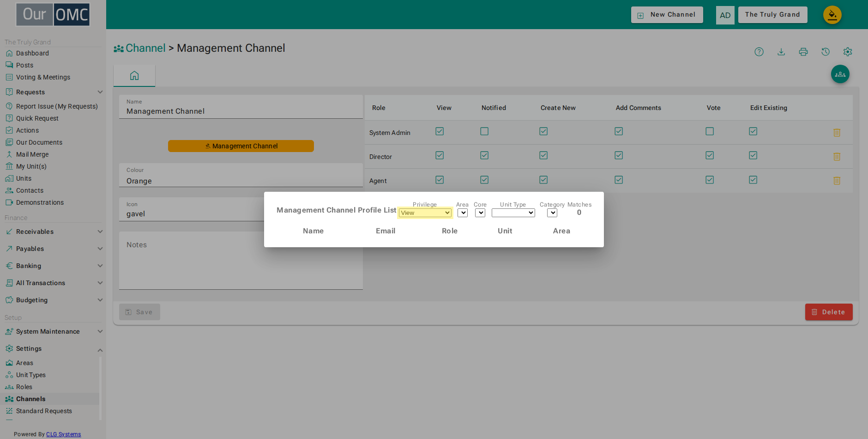Click the download icon in page toolbar
The image size is (868, 439).
[x=781, y=52]
